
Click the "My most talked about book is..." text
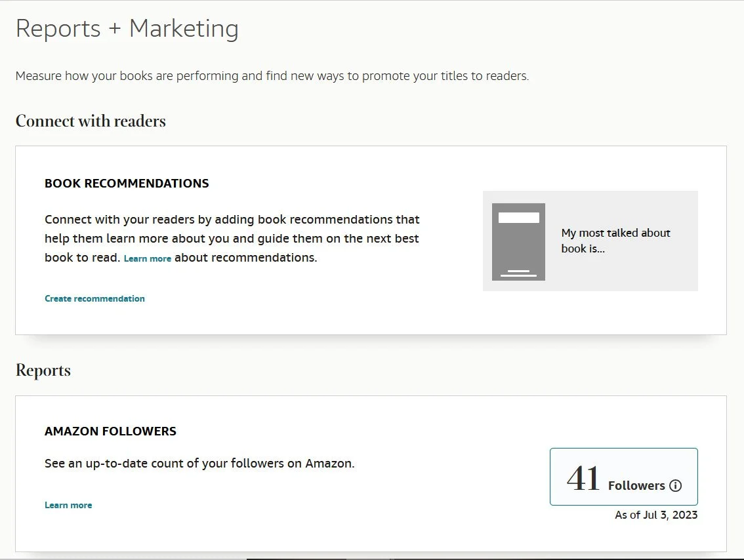615,241
